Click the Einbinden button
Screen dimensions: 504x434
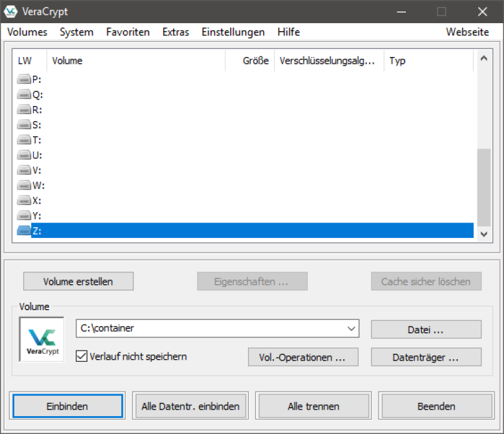point(67,406)
